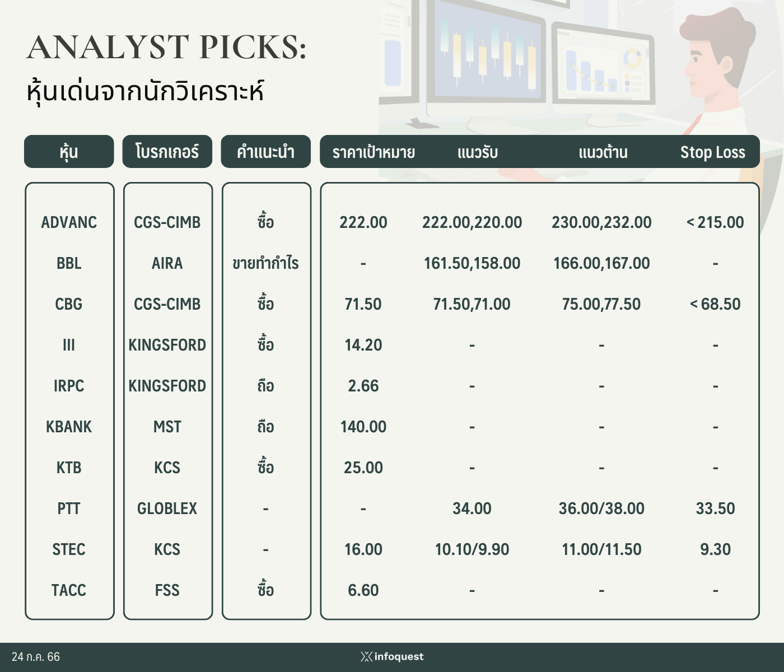The width and height of the screenshot is (784, 672).
Task: Click GLOBLEX broker name
Action: pyautogui.click(x=167, y=508)
